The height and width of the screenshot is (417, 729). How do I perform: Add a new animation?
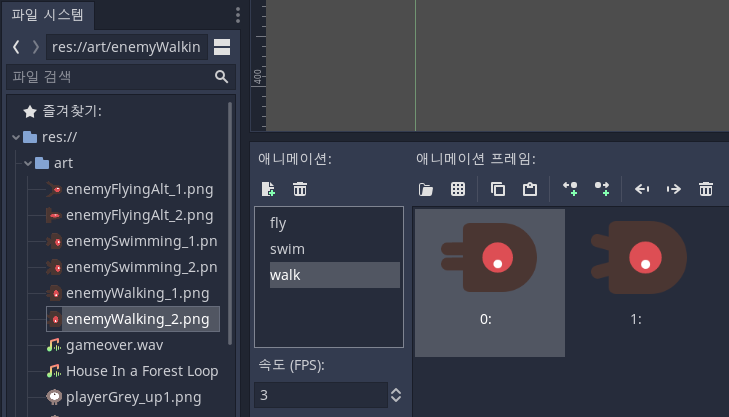[268, 189]
